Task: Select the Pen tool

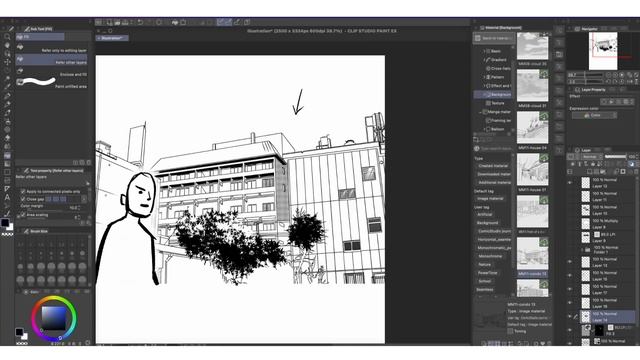Action: (7, 96)
